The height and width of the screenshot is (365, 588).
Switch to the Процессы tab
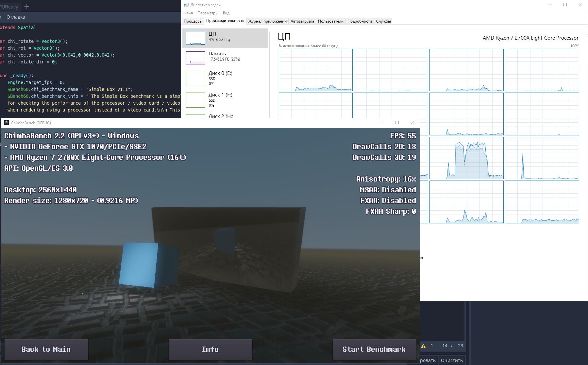pyautogui.click(x=193, y=21)
